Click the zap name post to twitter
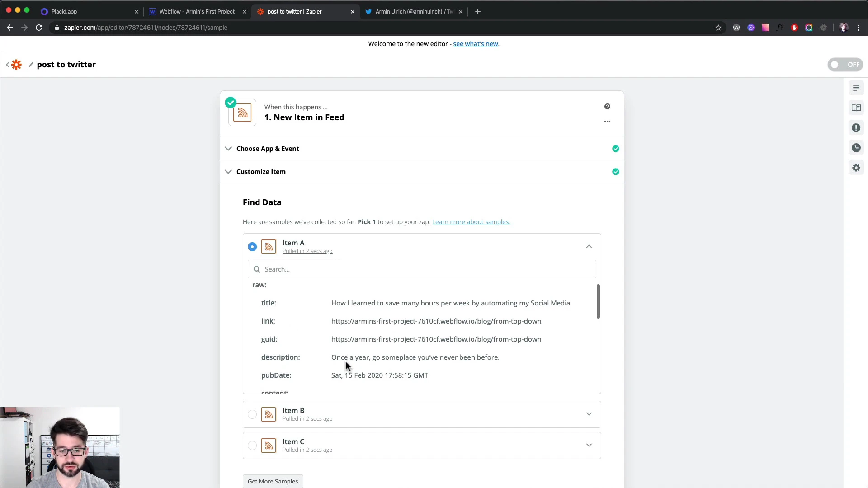This screenshot has height=488, width=868. 66,65
